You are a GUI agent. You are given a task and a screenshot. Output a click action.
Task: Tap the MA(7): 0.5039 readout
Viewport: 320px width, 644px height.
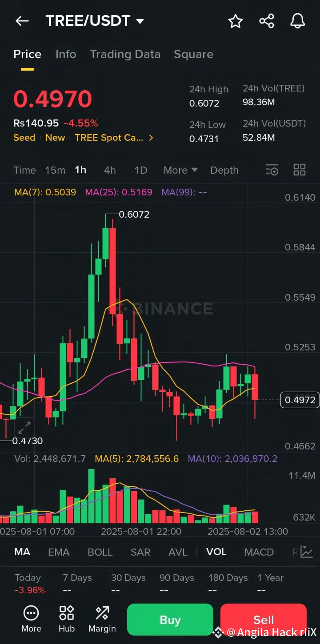(x=45, y=192)
